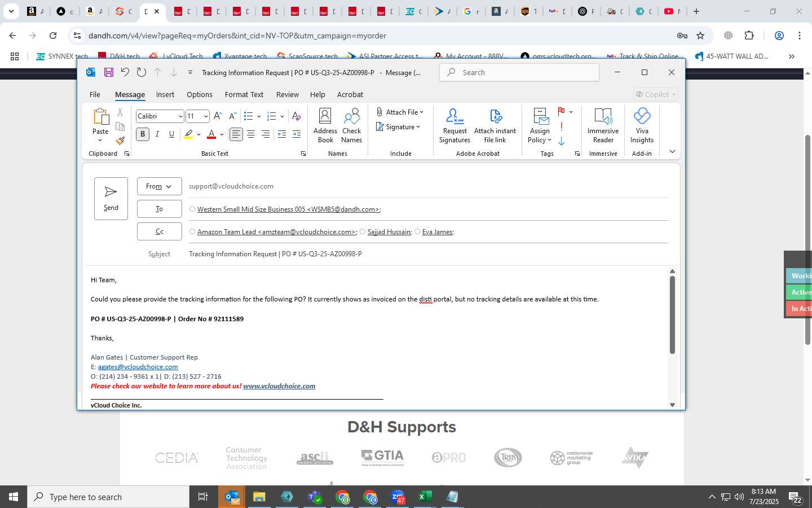Toggle left text alignment
Screen dimensions: 812x508
pos(236,134)
